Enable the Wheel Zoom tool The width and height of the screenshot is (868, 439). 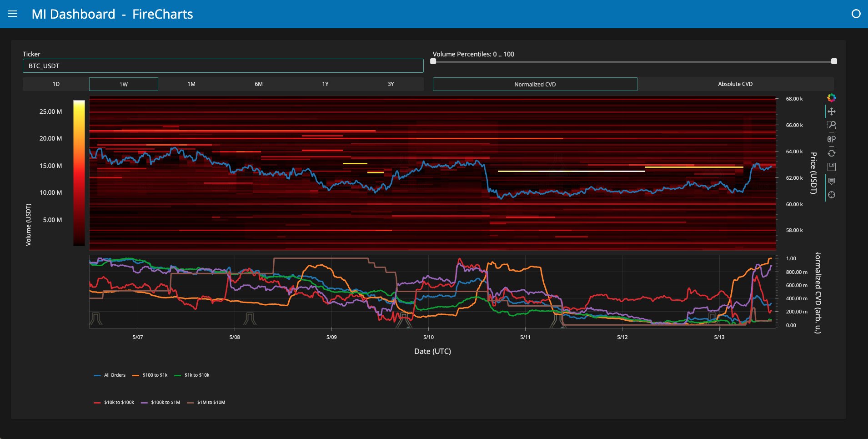(x=832, y=139)
